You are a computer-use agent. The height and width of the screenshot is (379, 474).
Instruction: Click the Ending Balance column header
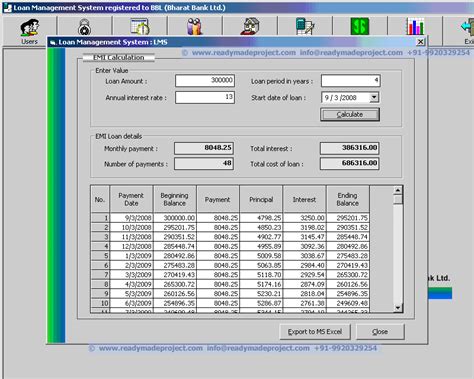click(x=348, y=199)
